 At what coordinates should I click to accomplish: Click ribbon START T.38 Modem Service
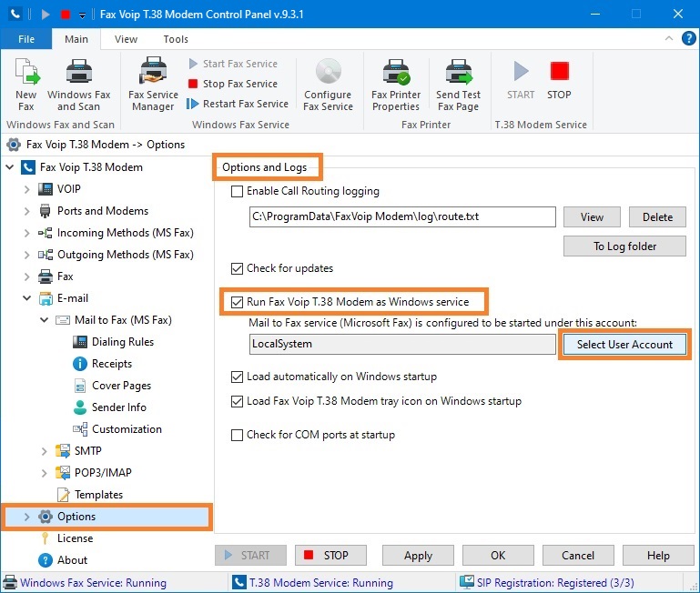521,80
